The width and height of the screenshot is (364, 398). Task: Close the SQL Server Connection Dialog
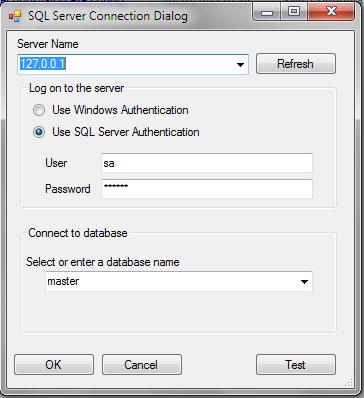click(331, 12)
